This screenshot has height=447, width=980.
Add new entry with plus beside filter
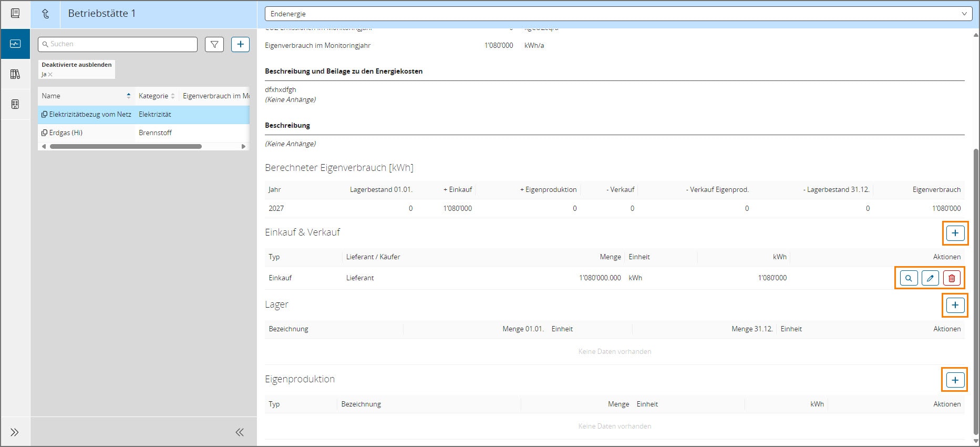point(240,45)
